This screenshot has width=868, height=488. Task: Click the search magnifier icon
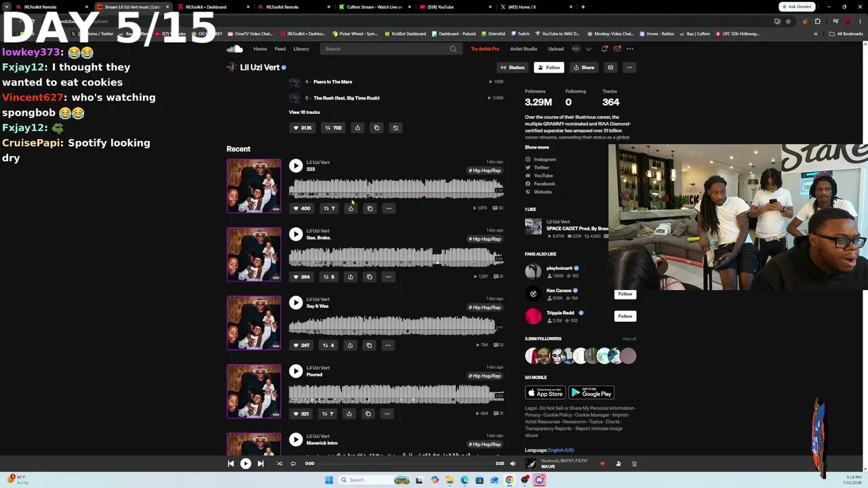tap(453, 49)
